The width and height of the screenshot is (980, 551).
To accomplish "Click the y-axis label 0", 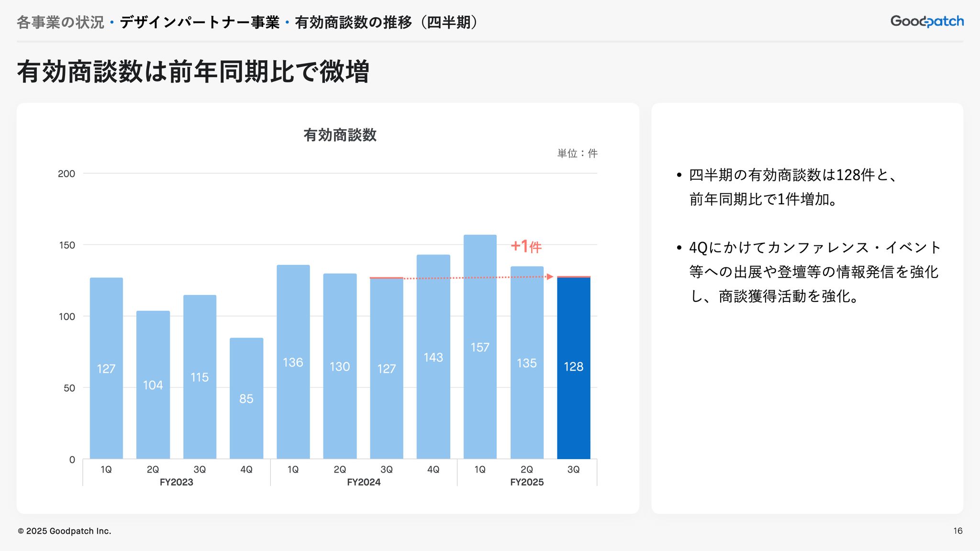I will 72,460.
